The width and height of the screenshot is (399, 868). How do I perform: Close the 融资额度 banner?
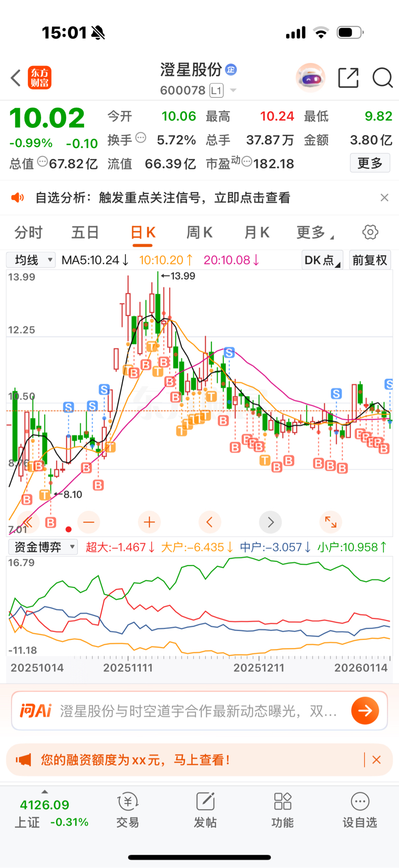[377, 760]
